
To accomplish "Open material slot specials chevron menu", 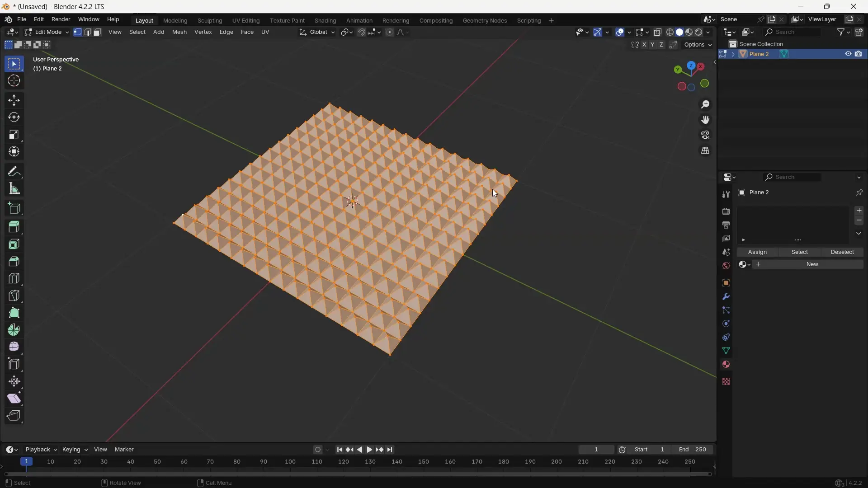I will click(x=859, y=234).
